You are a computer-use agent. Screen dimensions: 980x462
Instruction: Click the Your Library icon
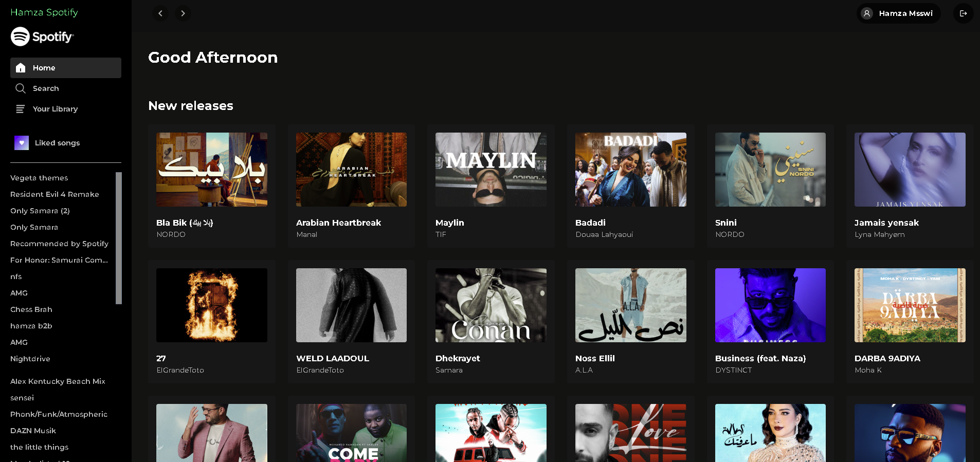tap(21, 109)
